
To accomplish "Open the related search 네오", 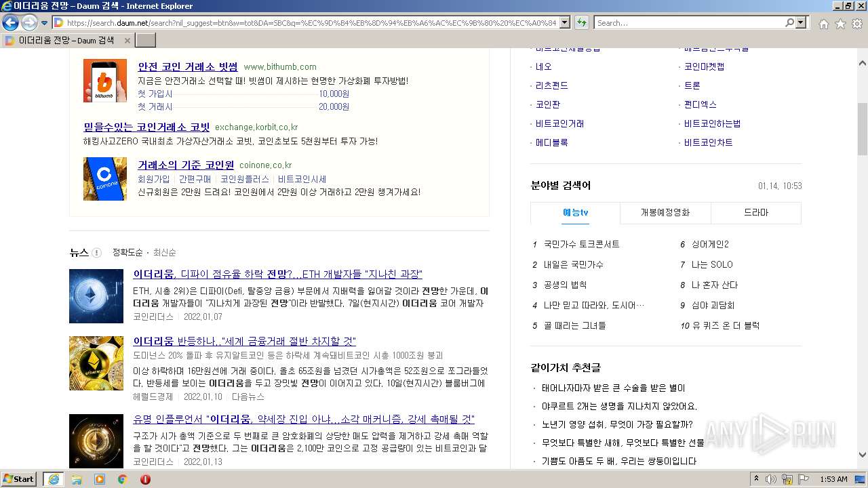I will coord(544,66).
